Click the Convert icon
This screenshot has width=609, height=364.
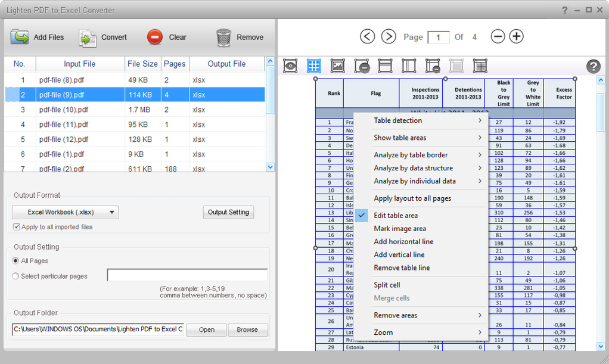[x=88, y=38]
